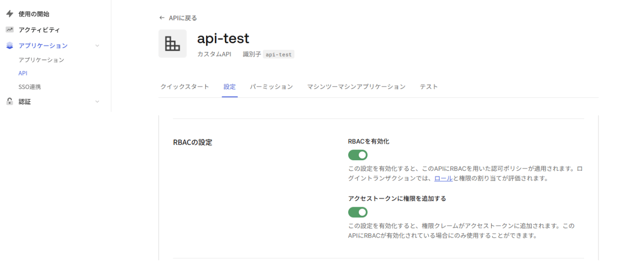Click the RBACを有効化 label text

[369, 141]
